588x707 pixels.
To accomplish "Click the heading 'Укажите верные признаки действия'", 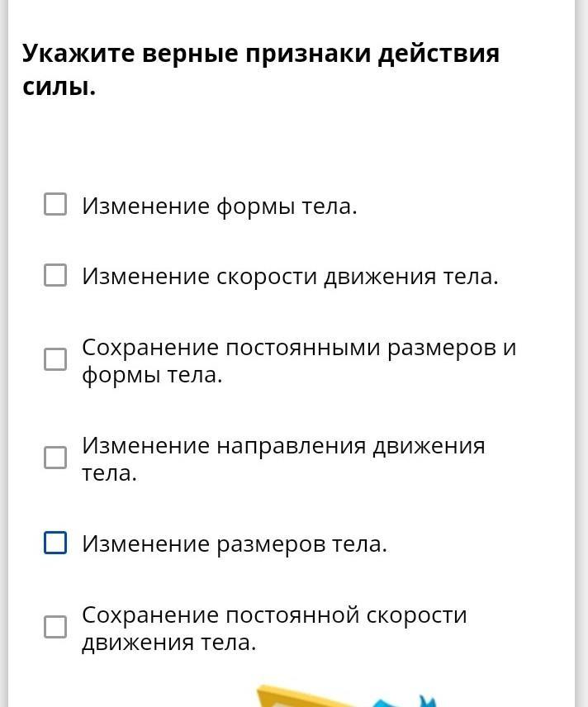I will click(x=261, y=54).
